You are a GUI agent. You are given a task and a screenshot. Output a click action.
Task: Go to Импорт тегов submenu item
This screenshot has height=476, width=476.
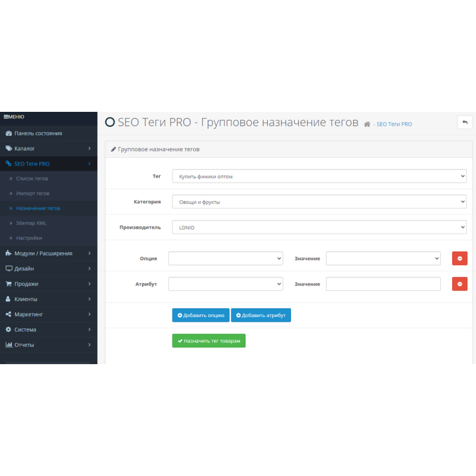[33, 193]
